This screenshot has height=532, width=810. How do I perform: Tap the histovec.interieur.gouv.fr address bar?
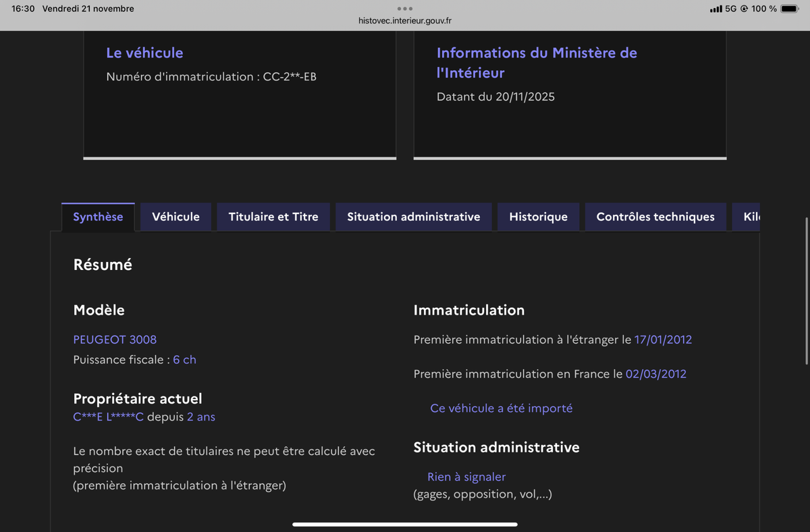pos(405,21)
